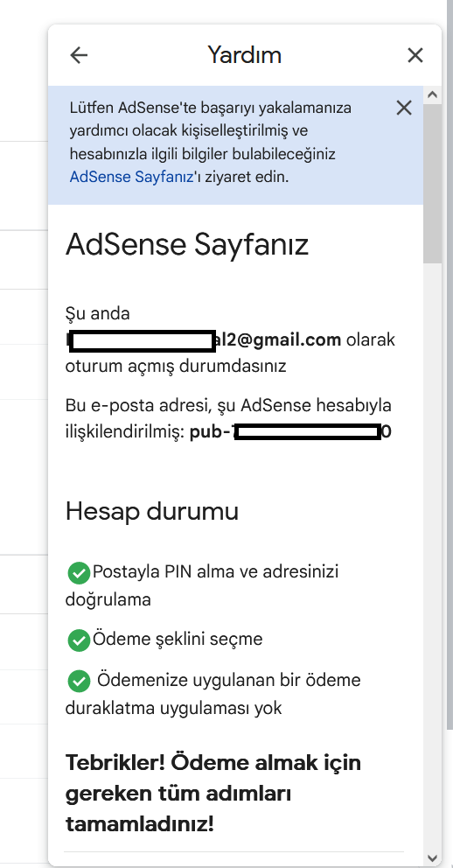Click the pub- publisher ID text
This screenshot has width=453, height=868.
290,431
